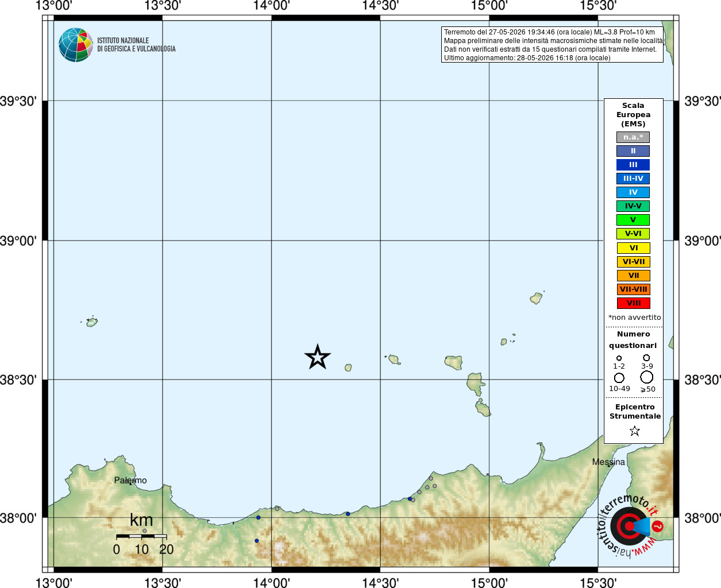Click the dark blue III intensity swatch
The image size is (721, 588).
point(633,165)
